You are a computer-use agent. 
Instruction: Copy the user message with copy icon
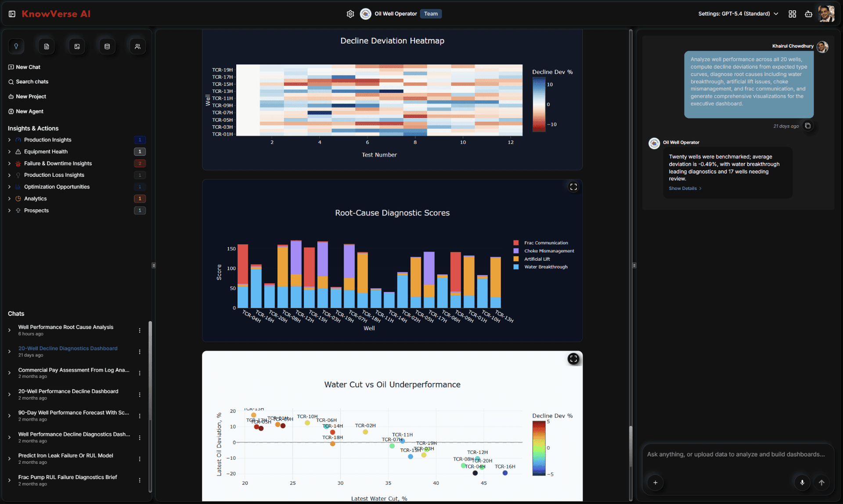coord(807,126)
